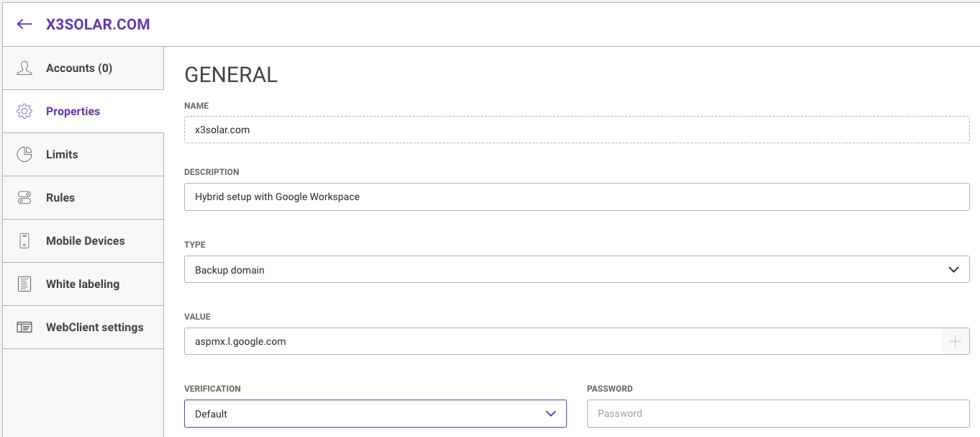This screenshot has width=980, height=437.
Task: Go to the Rules section
Action: coord(60,198)
